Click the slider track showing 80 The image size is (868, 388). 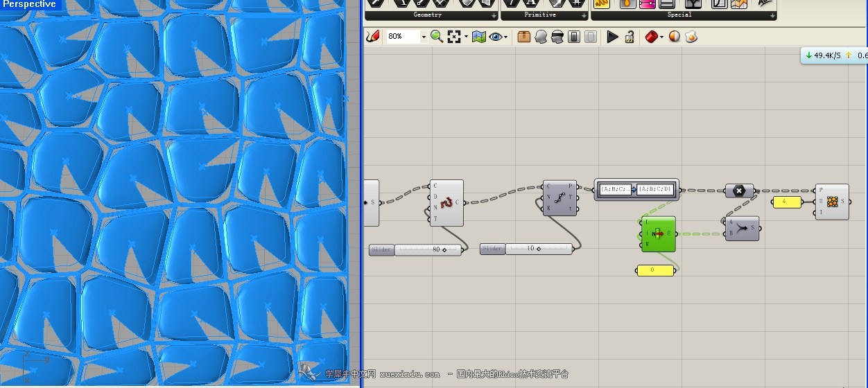coord(428,249)
